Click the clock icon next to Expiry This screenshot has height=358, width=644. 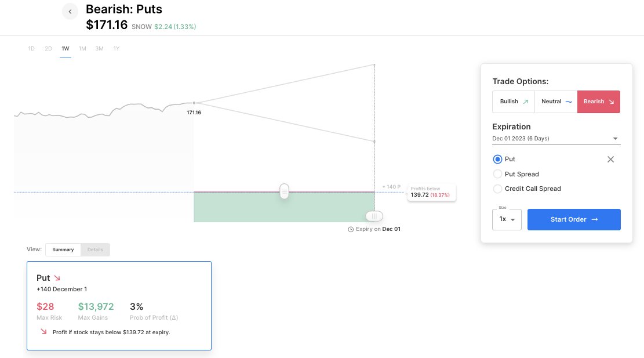(x=351, y=230)
